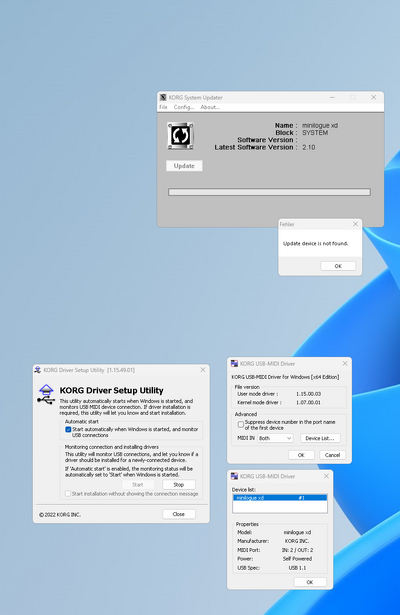400x615 pixels.
Task: Open the Config... menu
Action: [x=184, y=107]
